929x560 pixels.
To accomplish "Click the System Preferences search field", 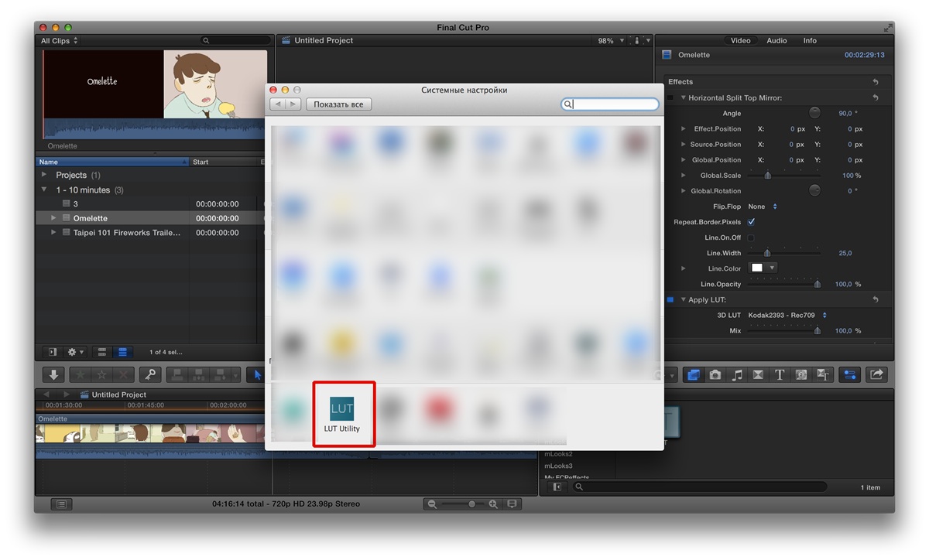I will pyautogui.click(x=610, y=104).
